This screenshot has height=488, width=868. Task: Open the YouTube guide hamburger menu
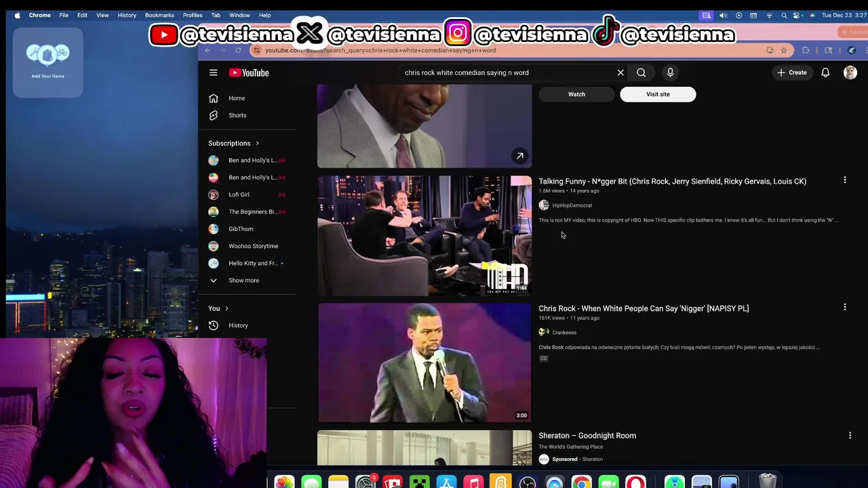[x=213, y=73]
